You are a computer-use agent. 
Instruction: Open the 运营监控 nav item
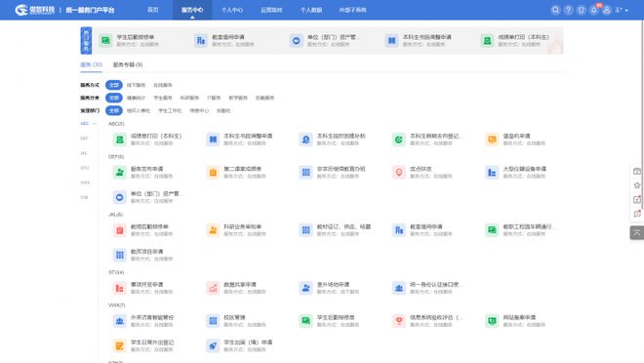tap(271, 10)
